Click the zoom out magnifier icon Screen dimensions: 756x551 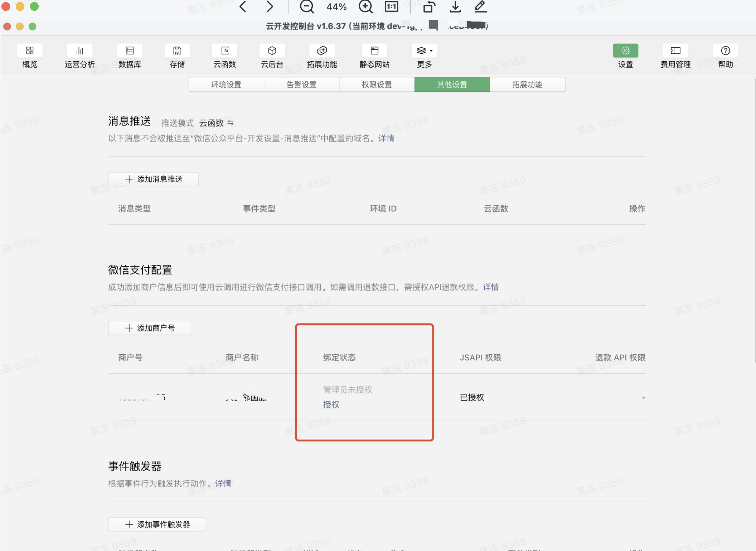[x=307, y=6]
